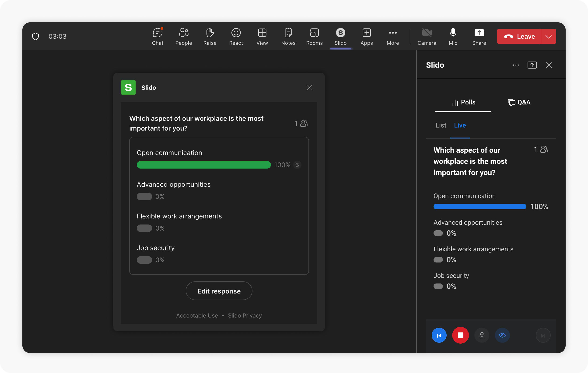Image resolution: width=588 pixels, height=373 pixels.
Task: Open meeting Notes
Action: click(x=288, y=37)
